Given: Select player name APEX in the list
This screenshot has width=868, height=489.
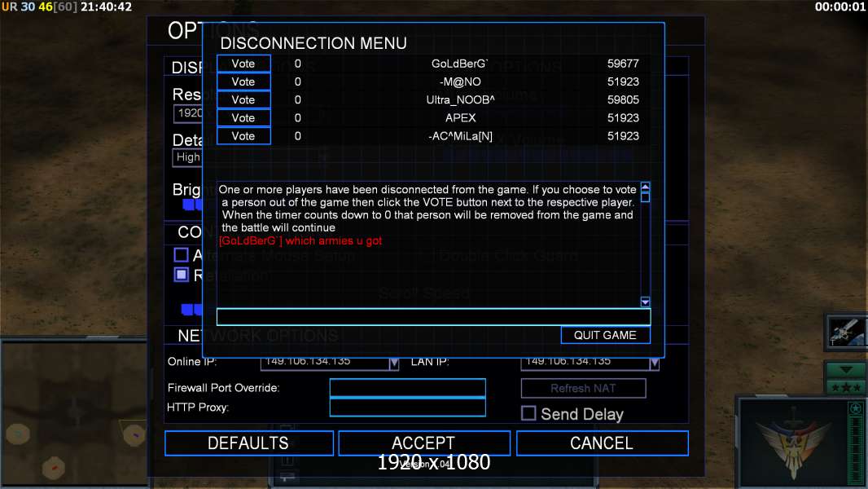Looking at the screenshot, I should 461,118.
